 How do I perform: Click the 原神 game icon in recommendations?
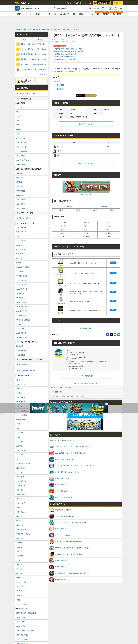point(61,262)
